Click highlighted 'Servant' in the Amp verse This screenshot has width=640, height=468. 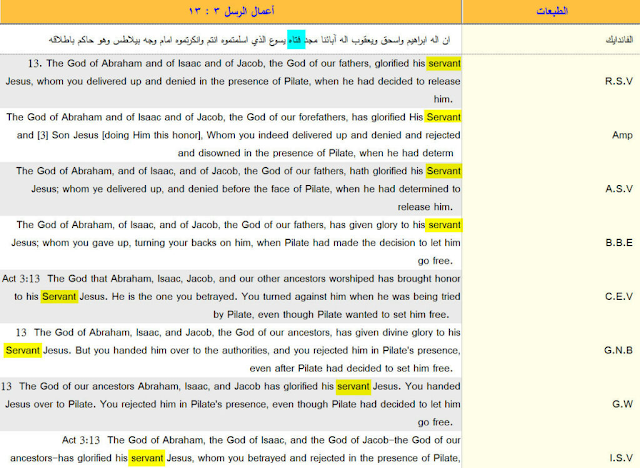pyautogui.click(x=443, y=117)
